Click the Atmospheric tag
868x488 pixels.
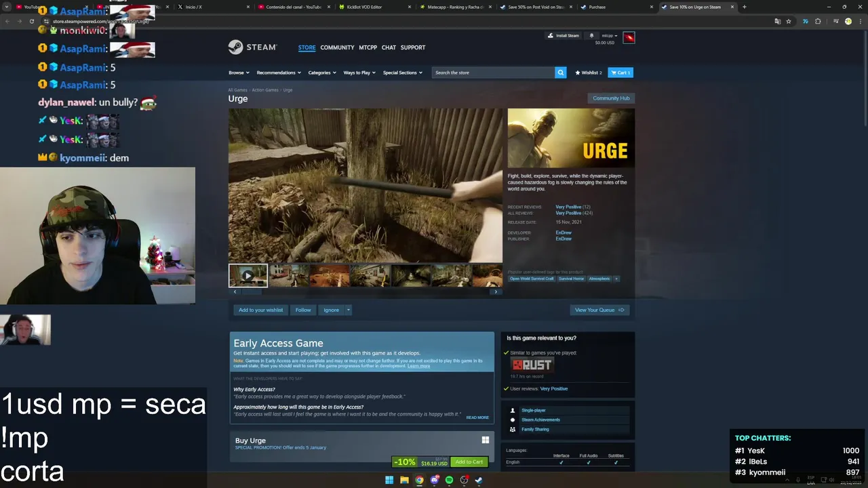click(x=599, y=279)
